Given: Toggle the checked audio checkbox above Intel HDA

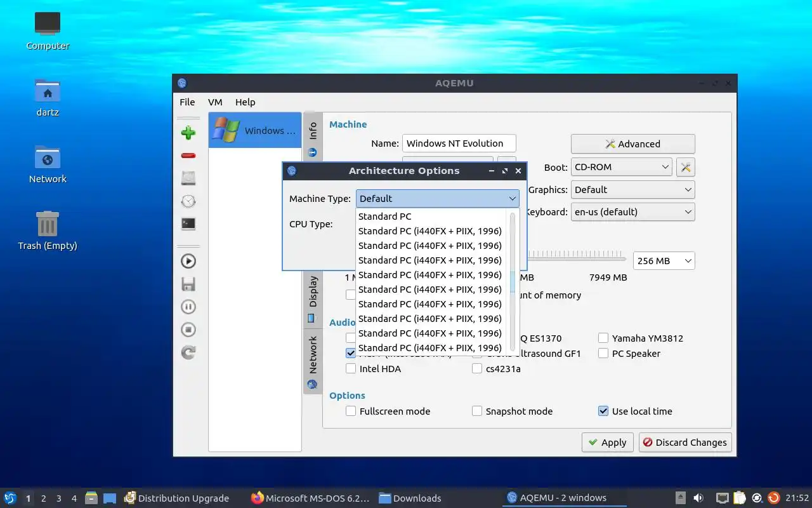Looking at the screenshot, I should 351,354.
